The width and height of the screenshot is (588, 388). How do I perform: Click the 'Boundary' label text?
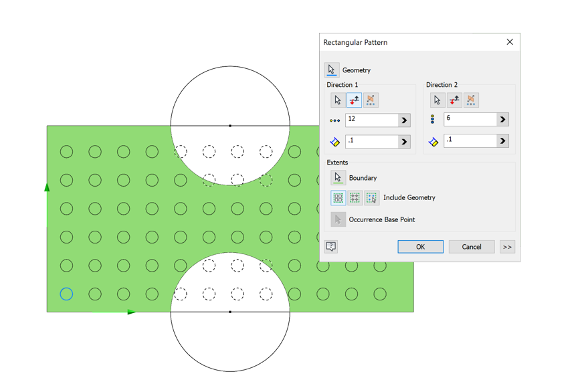[x=363, y=178]
